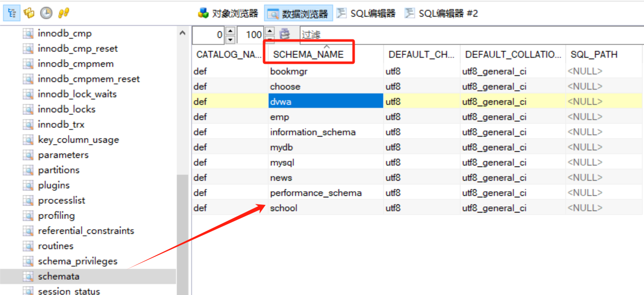The width and height of the screenshot is (644, 295).
Task: Click the mydb schema name cell
Action: [x=326, y=147]
